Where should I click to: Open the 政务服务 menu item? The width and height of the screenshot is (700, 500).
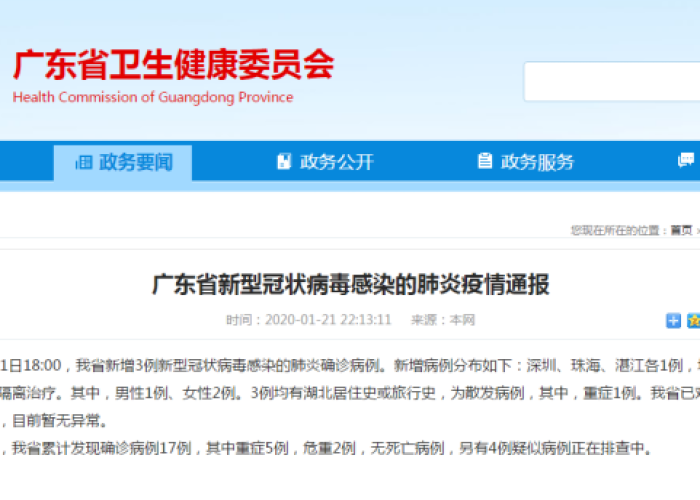pyautogui.click(x=526, y=162)
